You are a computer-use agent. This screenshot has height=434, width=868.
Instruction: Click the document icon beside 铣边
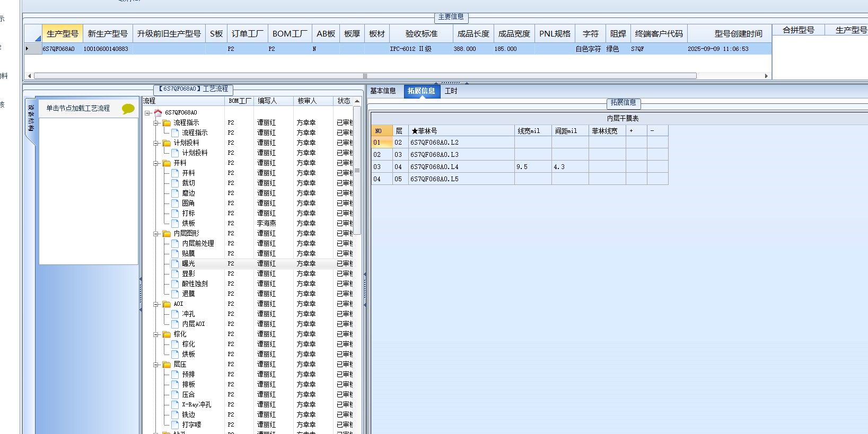tap(175, 414)
